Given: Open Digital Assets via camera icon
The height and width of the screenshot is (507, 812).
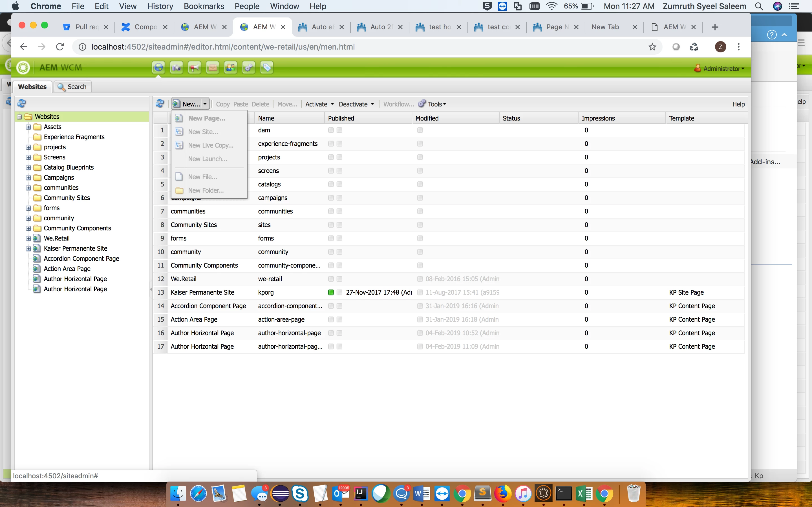Looking at the screenshot, I should click(176, 68).
